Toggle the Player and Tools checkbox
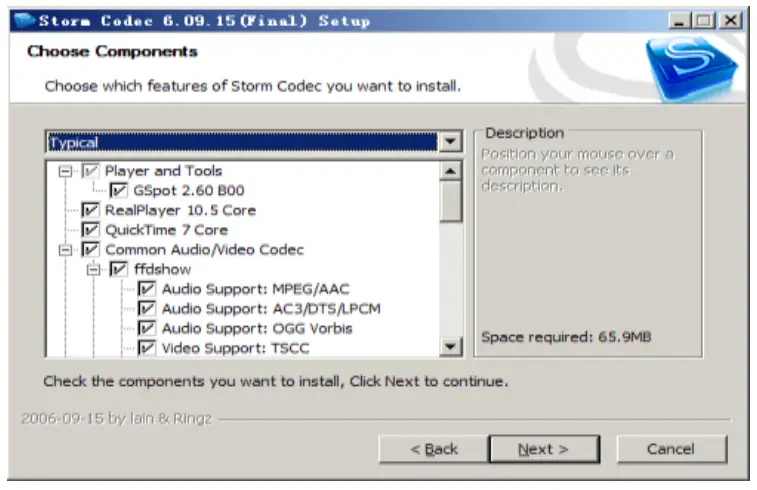 pos(90,171)
